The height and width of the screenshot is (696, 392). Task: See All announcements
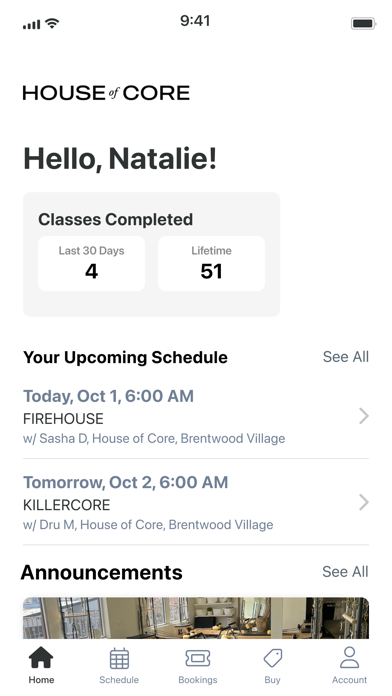tap(345, 572)
